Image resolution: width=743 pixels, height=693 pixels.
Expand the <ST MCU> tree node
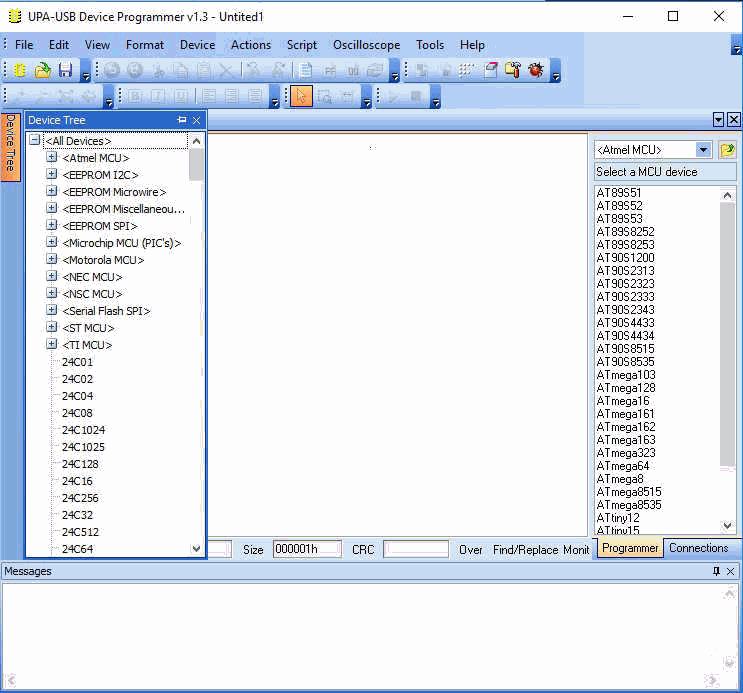point(52,327)
